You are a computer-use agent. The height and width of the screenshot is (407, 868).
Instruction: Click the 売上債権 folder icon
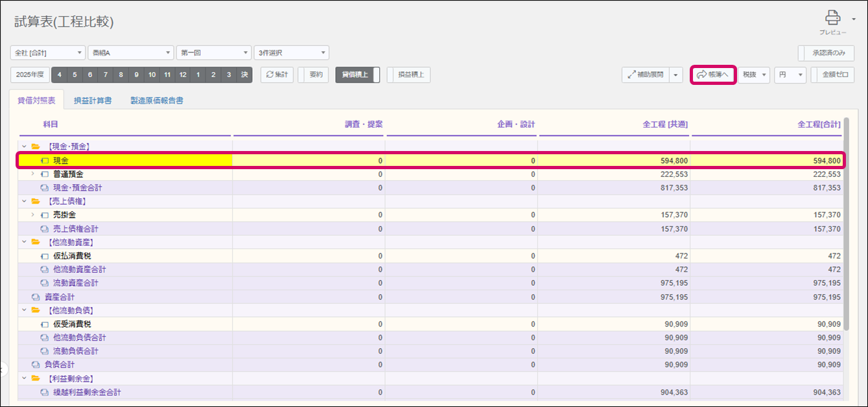pyautogui.click(x=36, y=201)
